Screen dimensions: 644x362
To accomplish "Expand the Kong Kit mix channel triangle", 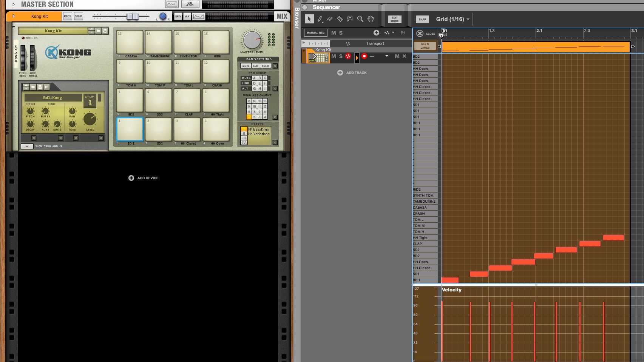I will pyautogui.click(x=14, y=16).
